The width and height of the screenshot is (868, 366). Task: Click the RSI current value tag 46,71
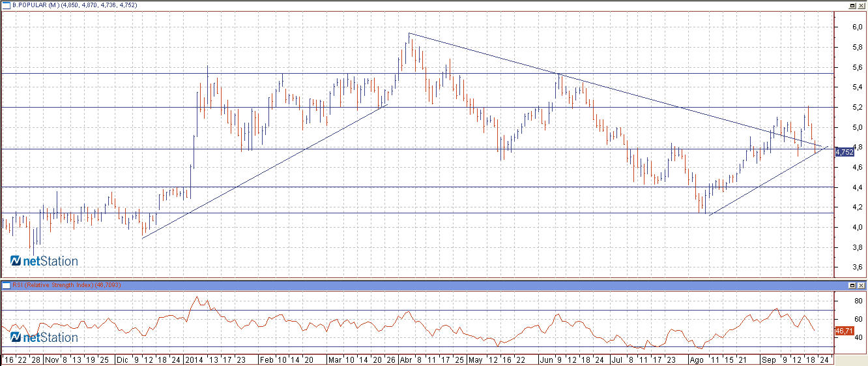click(x=844, y=331)
